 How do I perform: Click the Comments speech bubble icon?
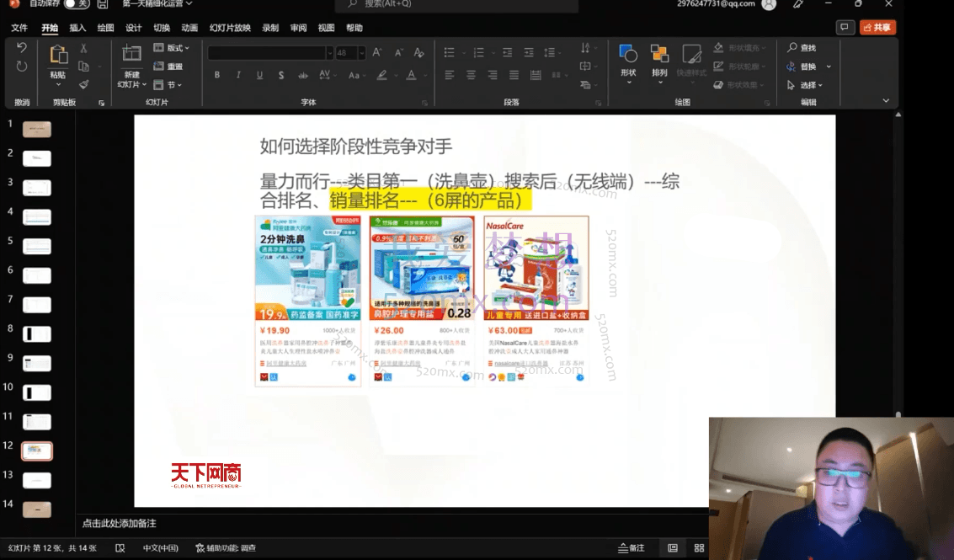pyautogui.click(x=845, y=28)
